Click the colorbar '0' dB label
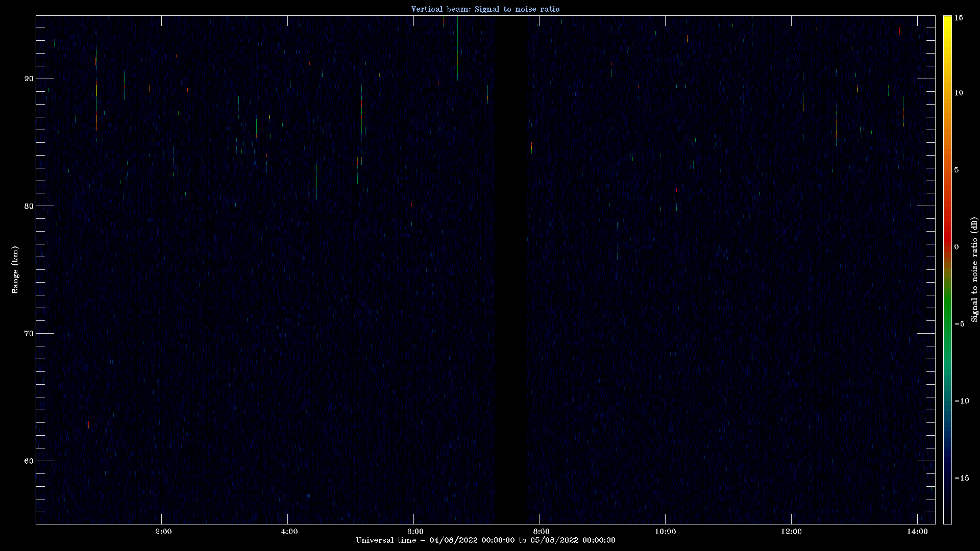This screenshot has height=551, width=980. (x=957, y=247)
